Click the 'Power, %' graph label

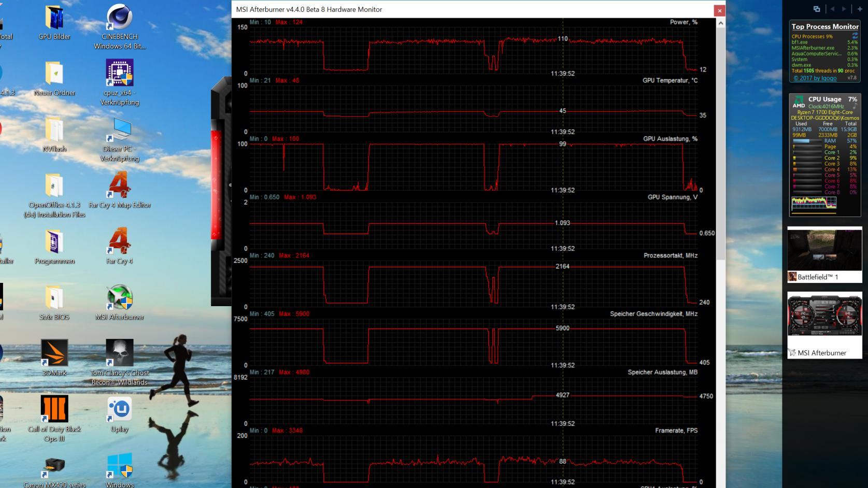684,22
